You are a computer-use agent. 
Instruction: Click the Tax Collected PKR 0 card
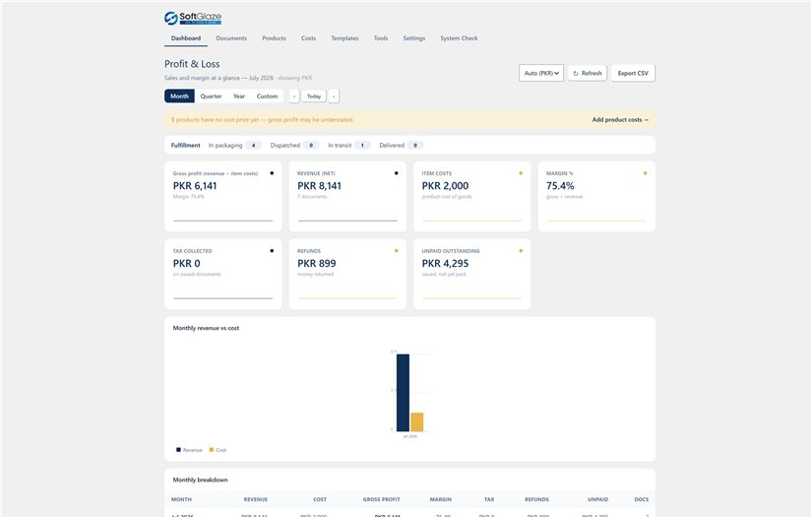(x=223, y=274)
